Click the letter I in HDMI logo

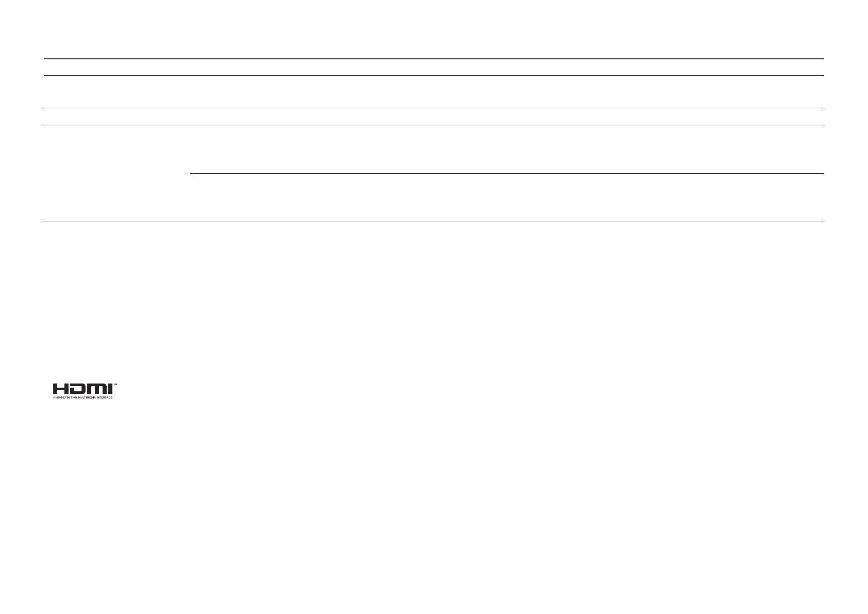click(x=110, y=389)
